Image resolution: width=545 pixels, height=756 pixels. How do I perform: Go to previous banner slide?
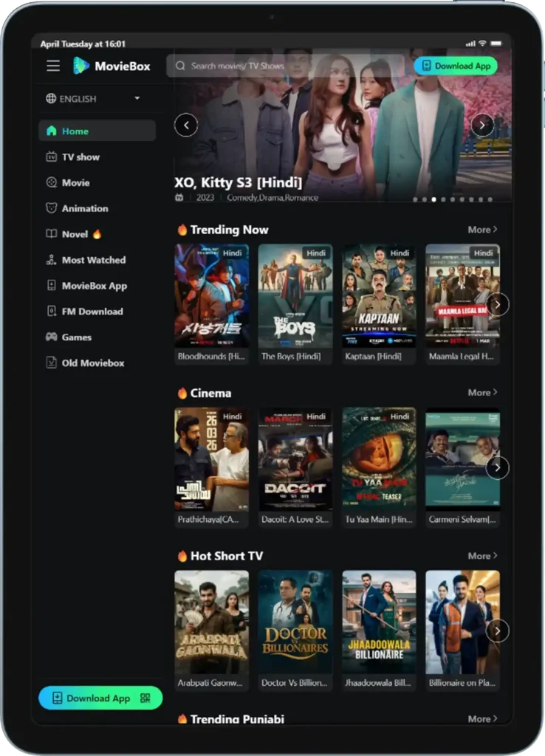tap(186, 126)
